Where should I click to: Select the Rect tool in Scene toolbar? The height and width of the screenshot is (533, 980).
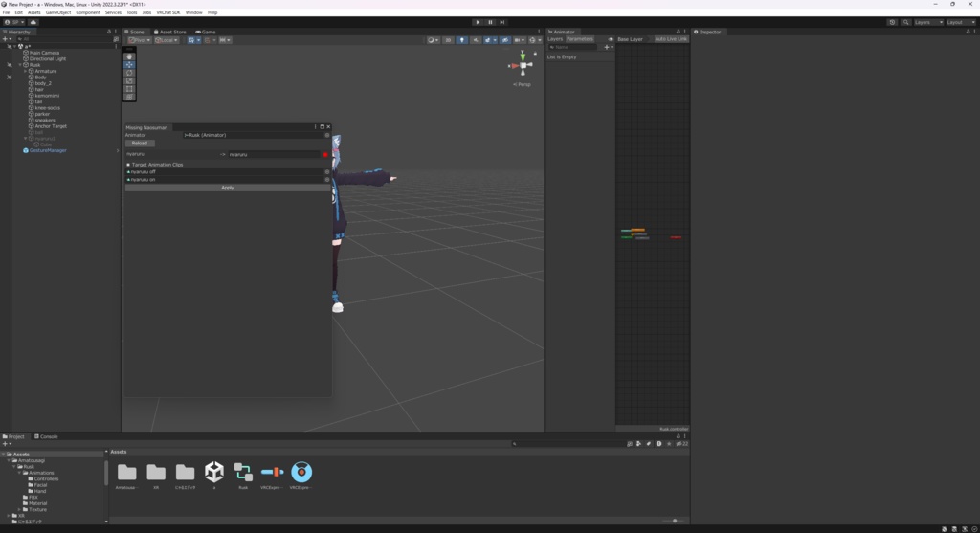pos(129,89)
